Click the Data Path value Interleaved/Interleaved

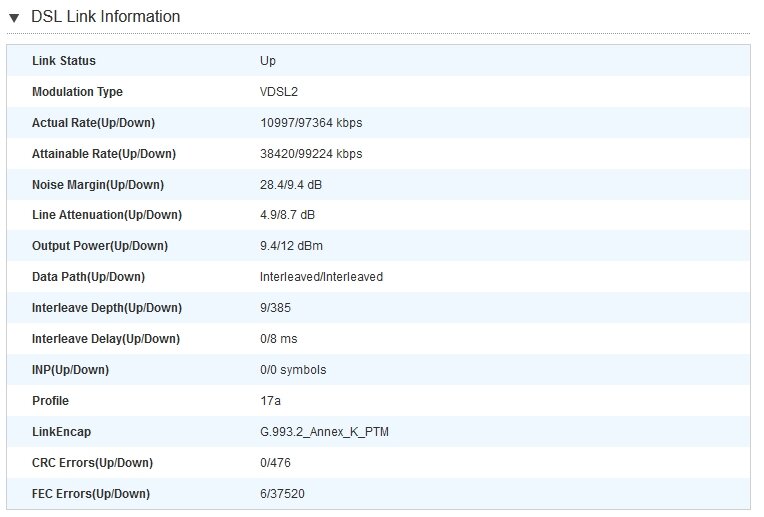pos(322,277)
